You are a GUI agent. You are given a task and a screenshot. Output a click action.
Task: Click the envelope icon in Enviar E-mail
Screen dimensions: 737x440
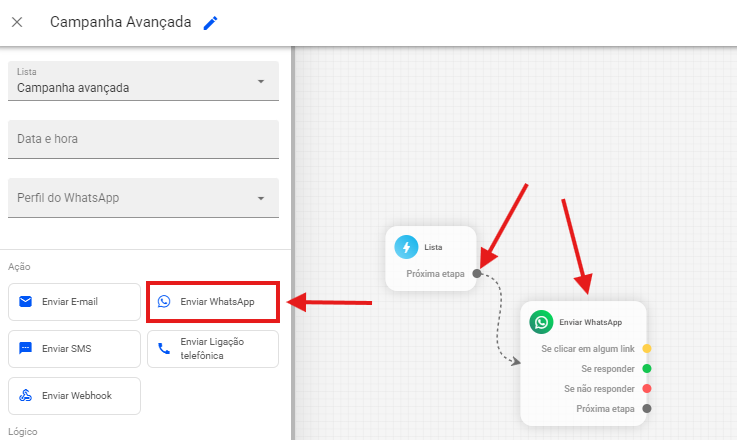coord(26,301)
